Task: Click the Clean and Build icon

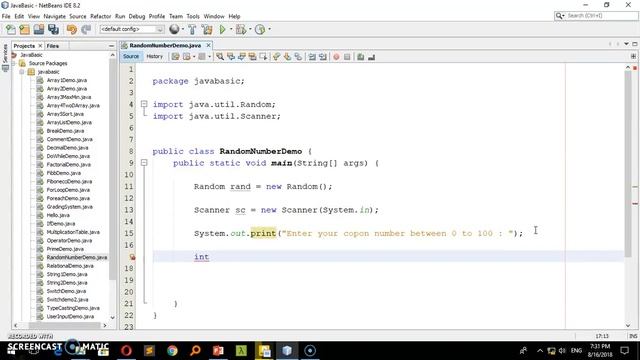Action: click(x=207, y=29)
